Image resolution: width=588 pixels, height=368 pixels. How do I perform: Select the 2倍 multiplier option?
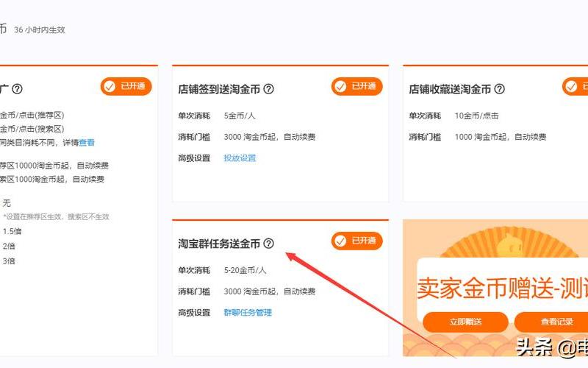coord(9,247)
